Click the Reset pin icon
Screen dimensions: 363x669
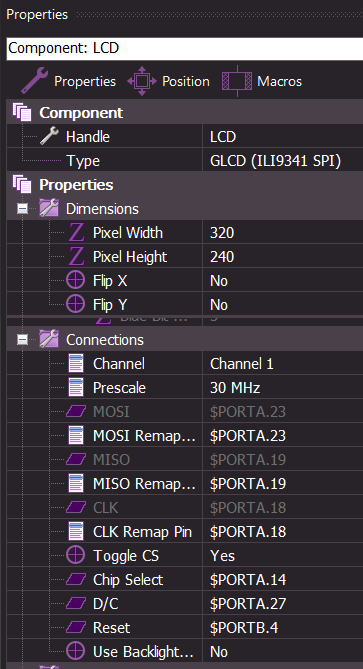(x=76, y=627)
